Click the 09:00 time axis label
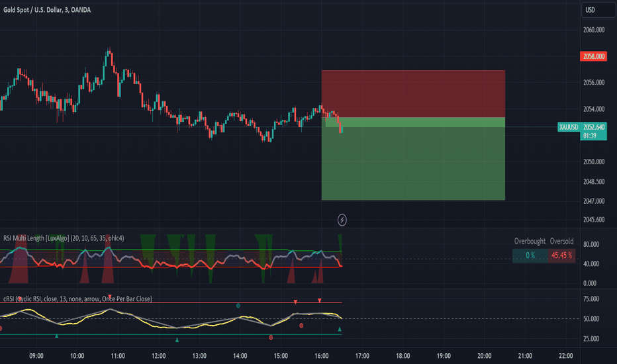The image size is (617, 364). pos(36,356)
